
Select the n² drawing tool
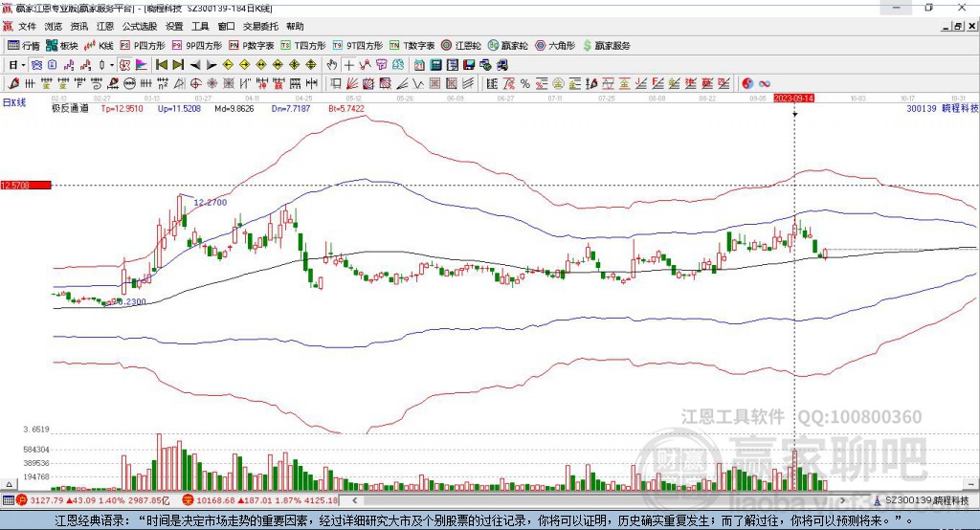pyautogui.click(x=163, y=84)
